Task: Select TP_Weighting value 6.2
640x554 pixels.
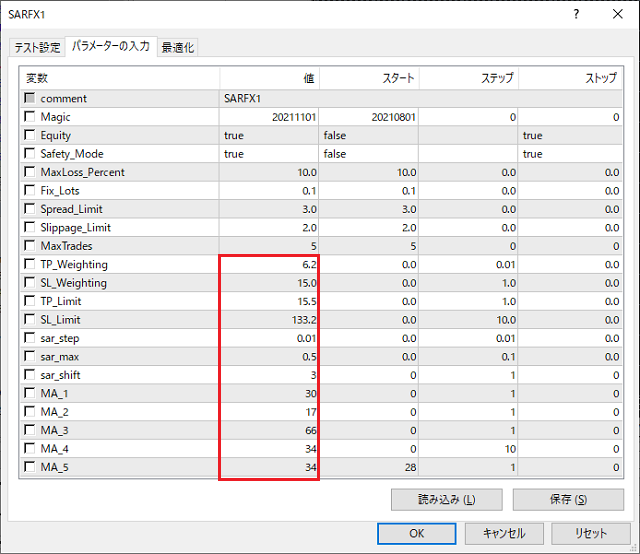Action: [x=269, y=264]
